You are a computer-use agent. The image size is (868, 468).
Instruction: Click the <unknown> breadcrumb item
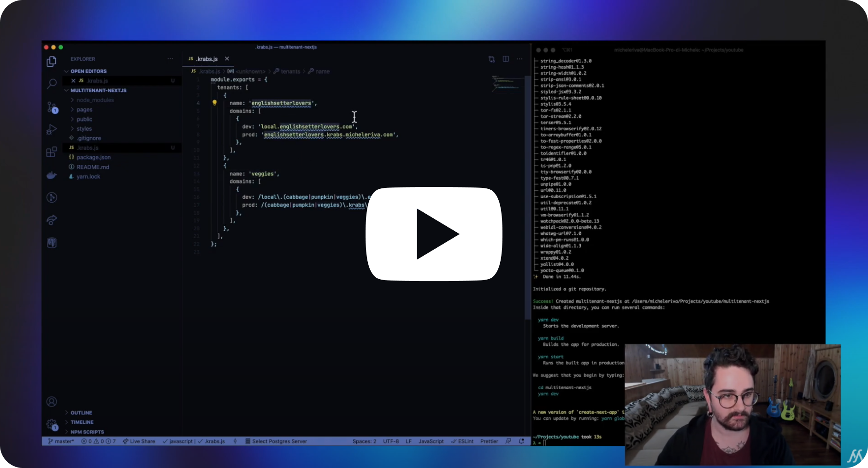point(250,71)
